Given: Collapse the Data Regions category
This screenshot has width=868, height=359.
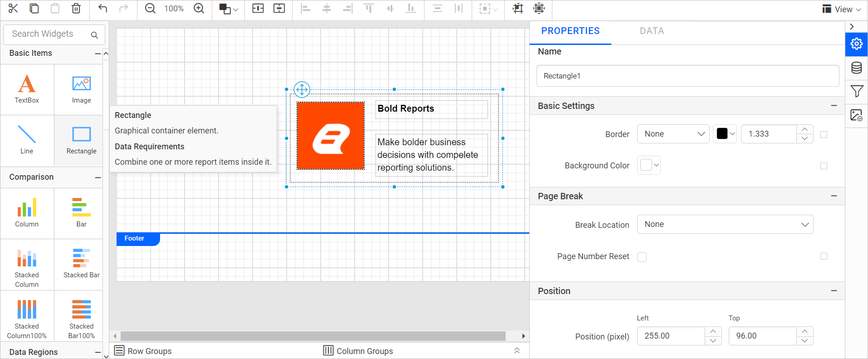Looking at the screenshot, I should click(98, 352).
